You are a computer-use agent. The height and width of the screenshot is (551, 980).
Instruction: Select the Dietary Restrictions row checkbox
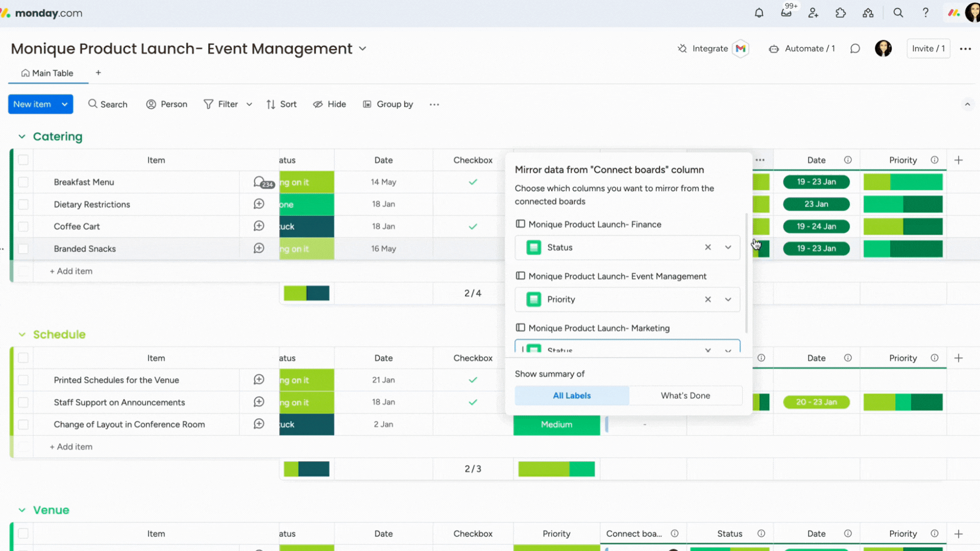23,205
